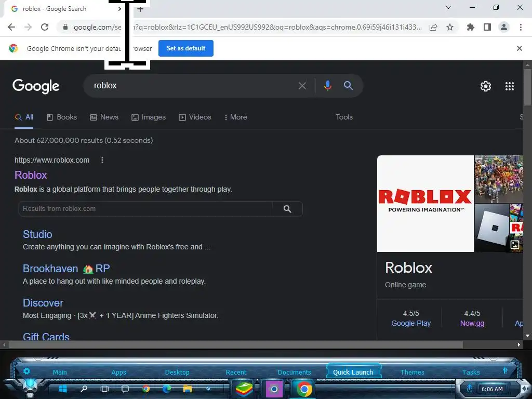This screenshot has height=399, width=532.
Task: Expand the More search categories
Action: coord(236,117)
